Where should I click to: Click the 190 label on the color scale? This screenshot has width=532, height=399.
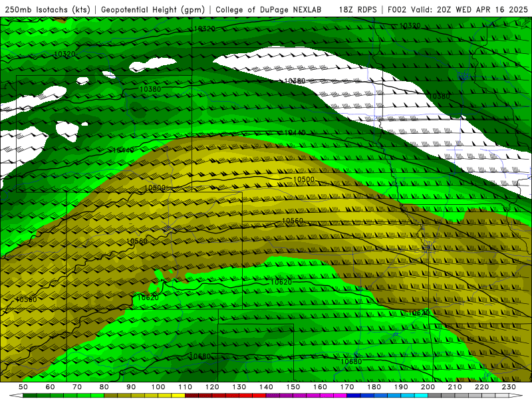(x=401, y=387)
